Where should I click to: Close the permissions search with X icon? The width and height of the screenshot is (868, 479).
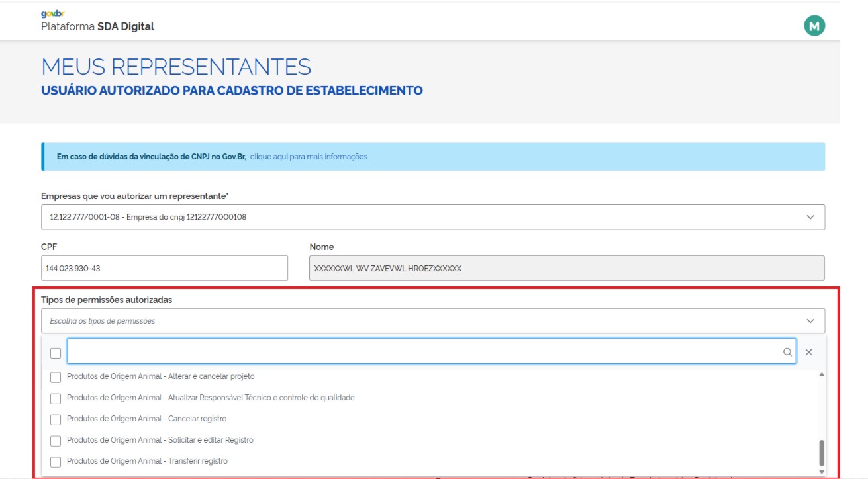coord(808,353)
